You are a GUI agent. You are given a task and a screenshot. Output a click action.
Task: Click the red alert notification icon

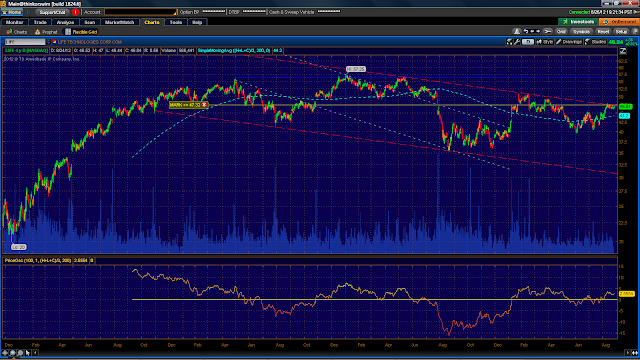point(75,12)
